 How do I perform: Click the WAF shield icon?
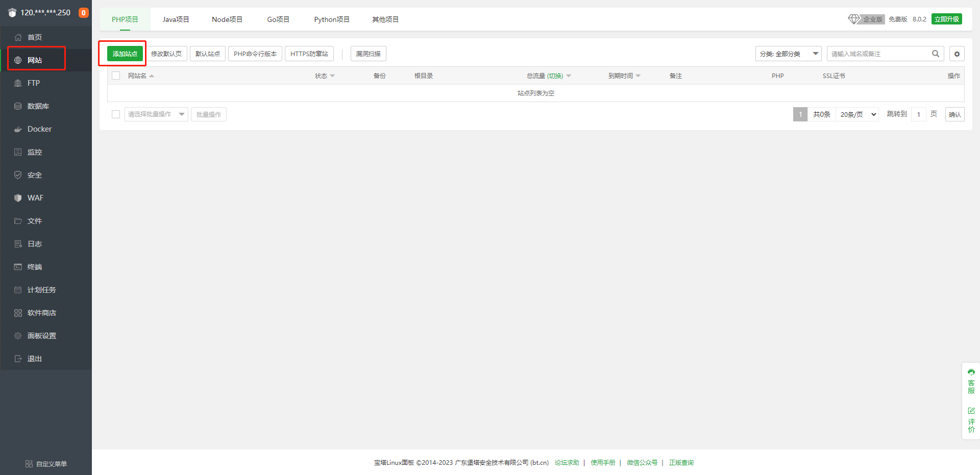(18, 198)
